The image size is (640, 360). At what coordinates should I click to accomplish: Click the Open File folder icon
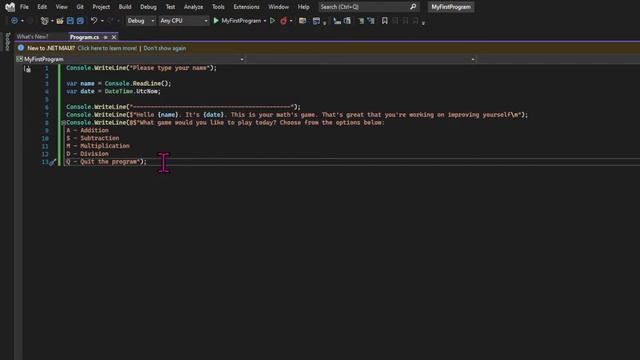click(x=60, y=21)
